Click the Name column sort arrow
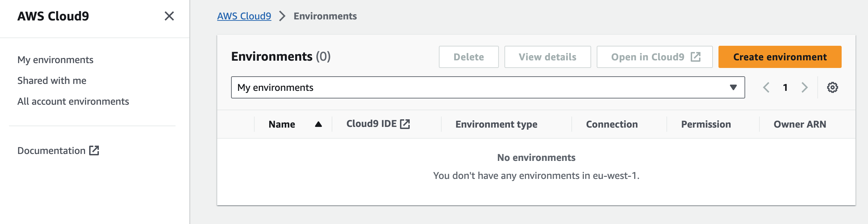Image resolution: width=868 pixels, height=224 pixels. (318, 124)
